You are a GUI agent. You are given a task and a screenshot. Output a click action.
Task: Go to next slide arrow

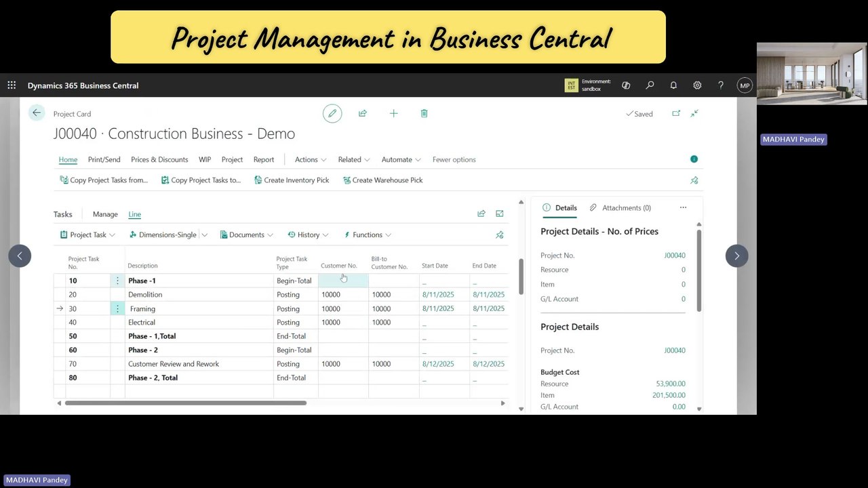coord(737,256)
